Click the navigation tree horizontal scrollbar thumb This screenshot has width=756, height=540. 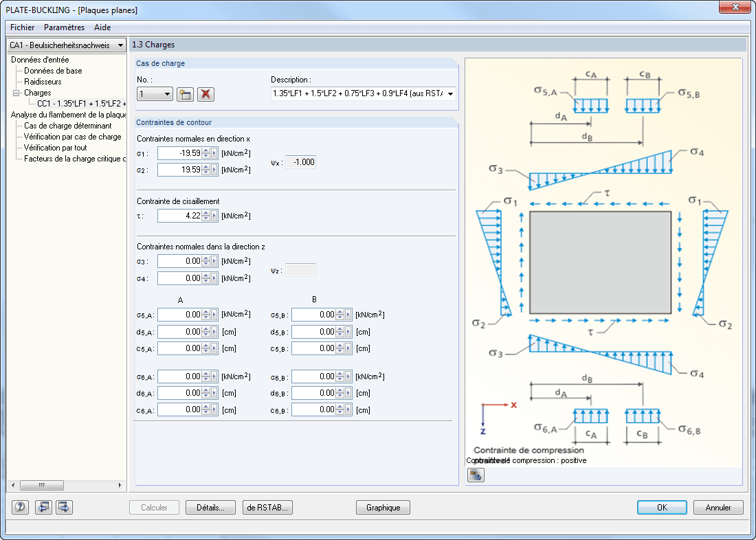[42, 485]
